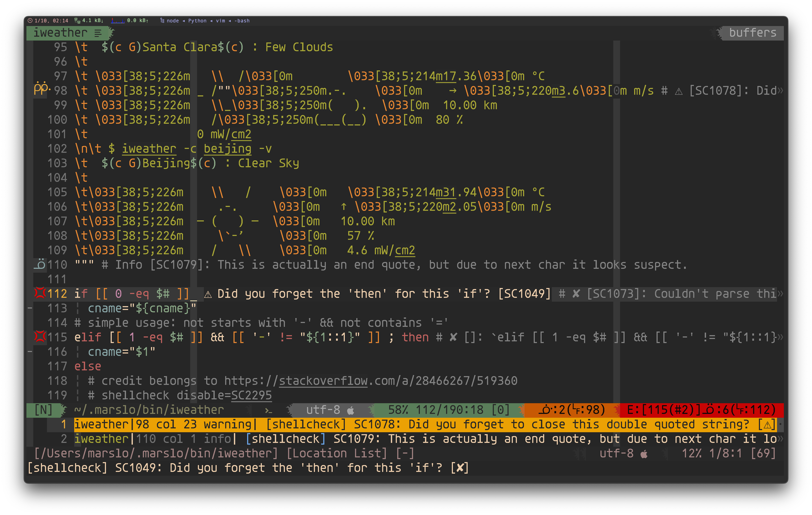Click the hamburger icon on the iweather tab
Image resolution: width=812 pixels, height=515 pixels.
click(98, 33)
